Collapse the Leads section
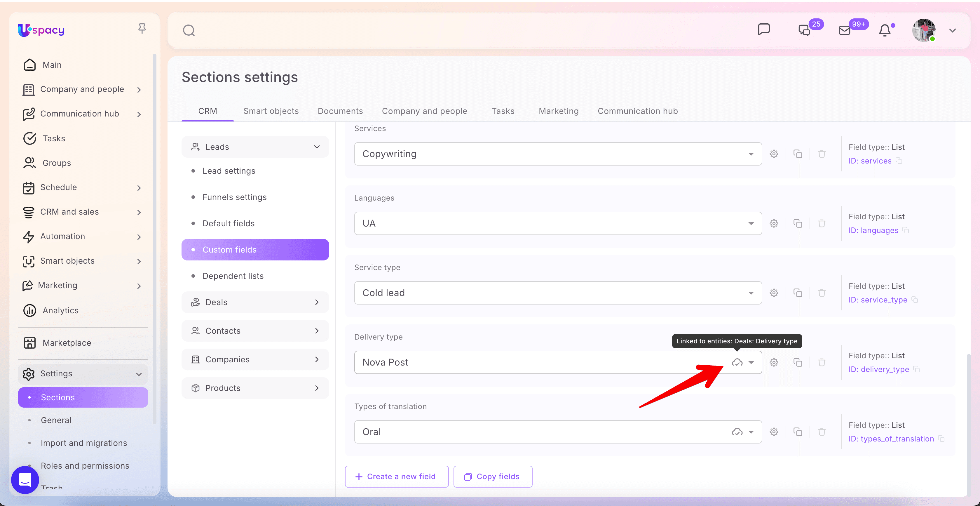Image resolution: width=980 pixels, height=506 pixels. tap(255, 147)
